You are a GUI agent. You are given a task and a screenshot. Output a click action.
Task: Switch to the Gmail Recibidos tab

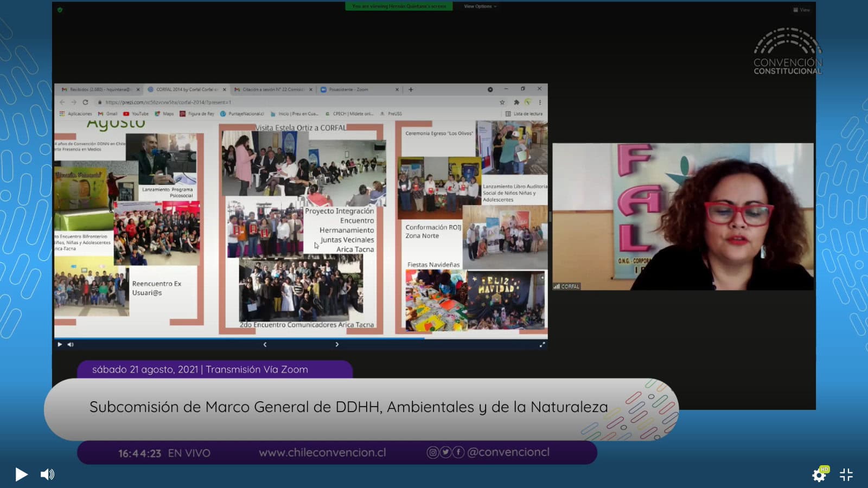click(x=98, y=89)
